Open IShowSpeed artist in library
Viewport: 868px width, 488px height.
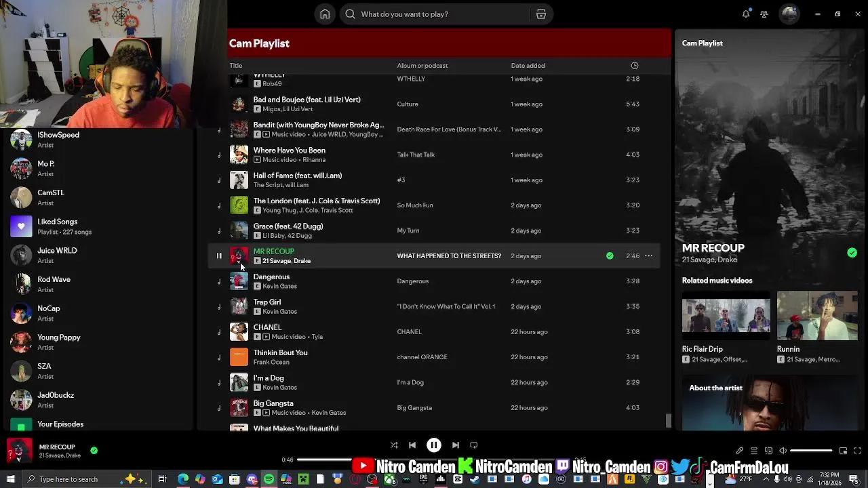click(98, 140)
